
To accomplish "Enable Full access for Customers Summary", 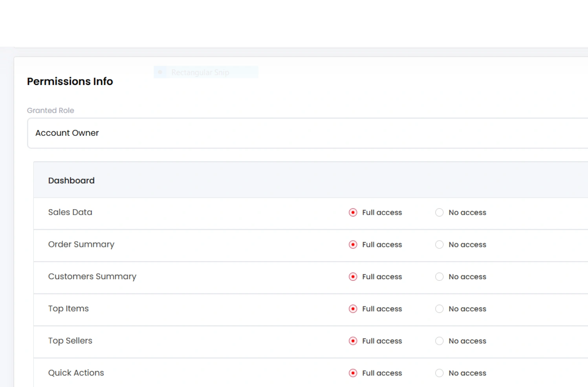I will coord(353,277).
